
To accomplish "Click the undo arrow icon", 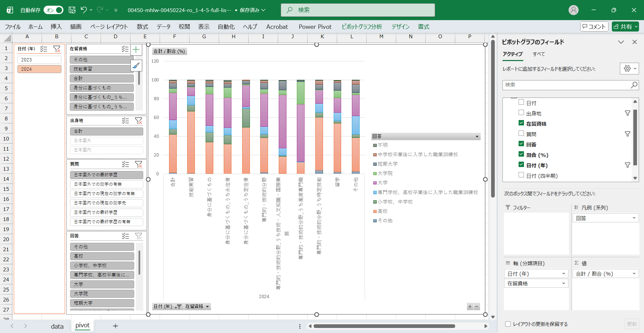I will click(x=84, y=10).
